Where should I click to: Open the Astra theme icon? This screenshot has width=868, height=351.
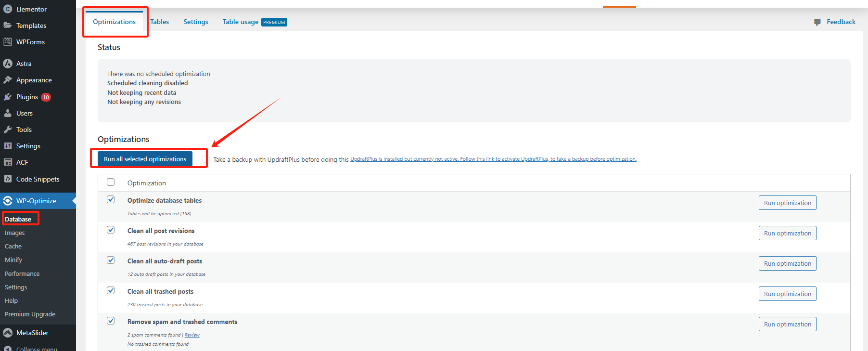point(8,64)
